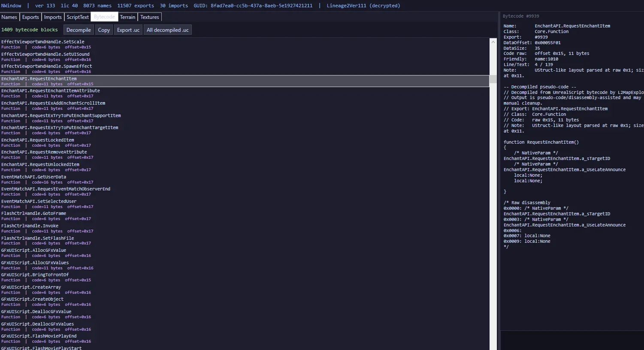Select EnchantAPI.RequestUnlockedItem row
The image size is (644, 350).
coord(245,167)
